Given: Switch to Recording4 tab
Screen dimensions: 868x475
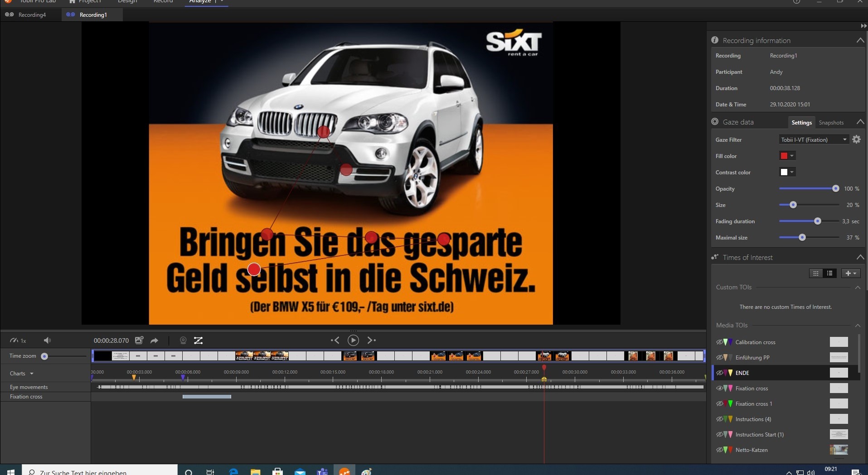Looking at the screenshot, I should 31,14.
